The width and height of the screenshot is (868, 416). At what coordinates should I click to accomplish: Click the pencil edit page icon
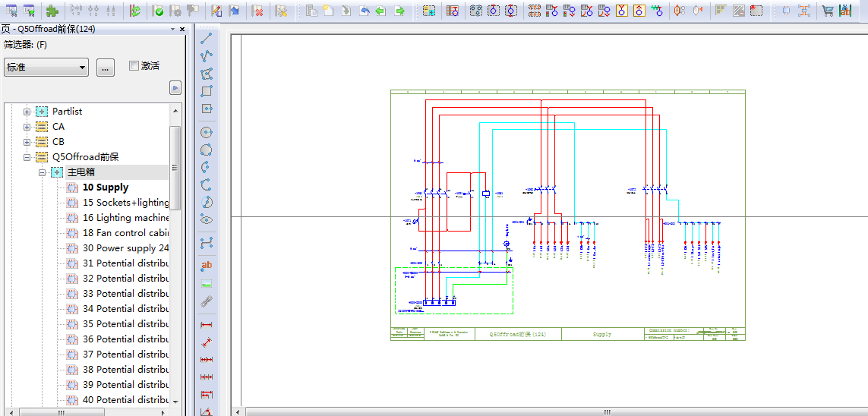pos(217,10)
